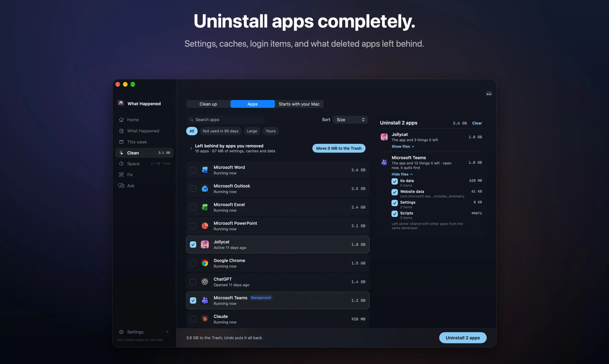Filter by Not used in 90 days

[x=221, y=131]
